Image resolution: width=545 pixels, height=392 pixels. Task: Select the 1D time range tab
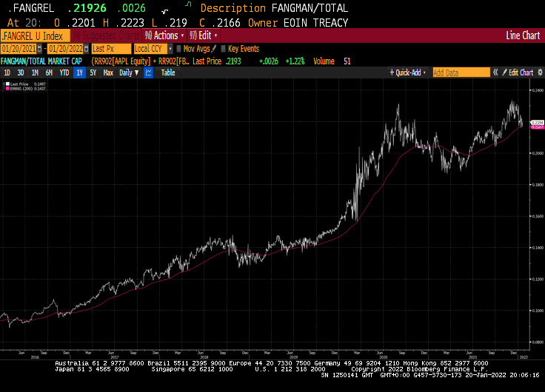point(7,72)
